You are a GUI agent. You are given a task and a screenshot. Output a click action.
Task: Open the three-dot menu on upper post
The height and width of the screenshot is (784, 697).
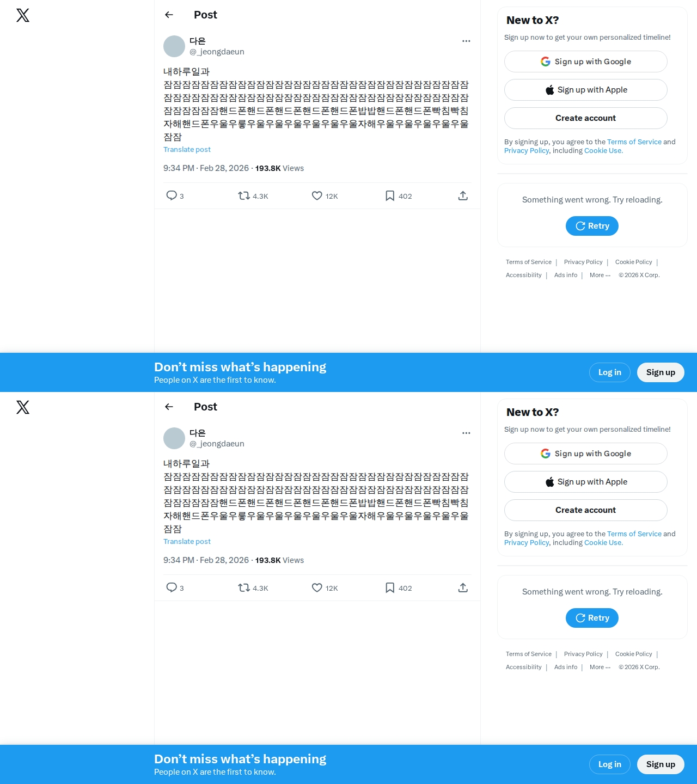(466, 41)
